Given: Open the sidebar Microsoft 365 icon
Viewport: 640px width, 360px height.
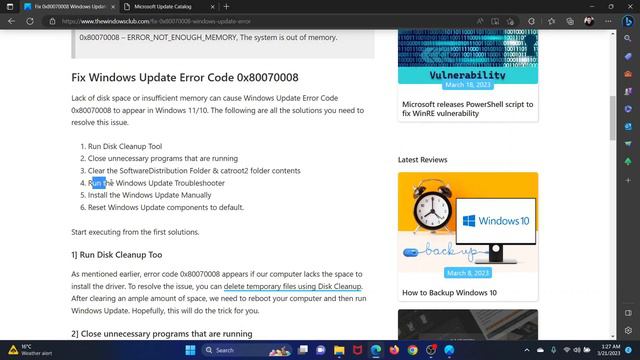Looking at the screenshot, I should coord(628,109).
